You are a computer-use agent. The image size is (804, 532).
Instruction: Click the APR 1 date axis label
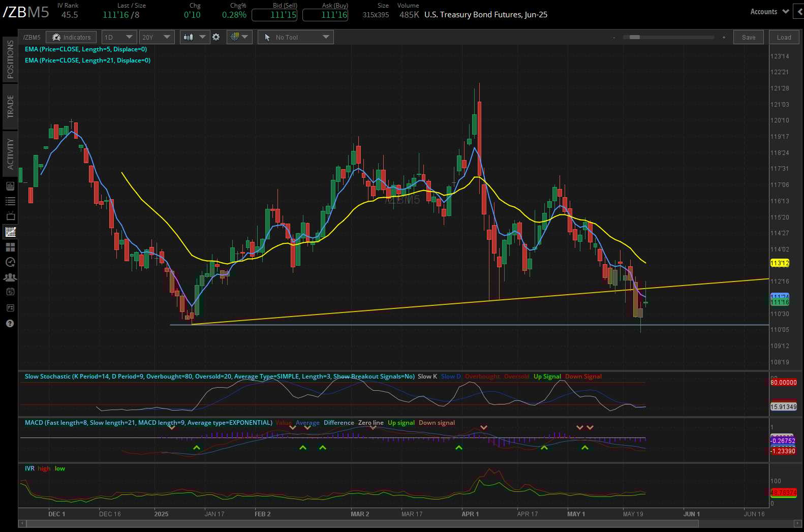[x=470, y=514]
